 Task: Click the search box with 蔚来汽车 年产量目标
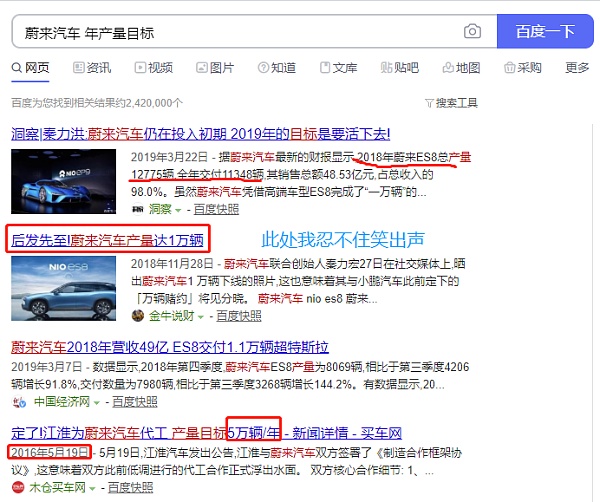(x=254, y=31)
